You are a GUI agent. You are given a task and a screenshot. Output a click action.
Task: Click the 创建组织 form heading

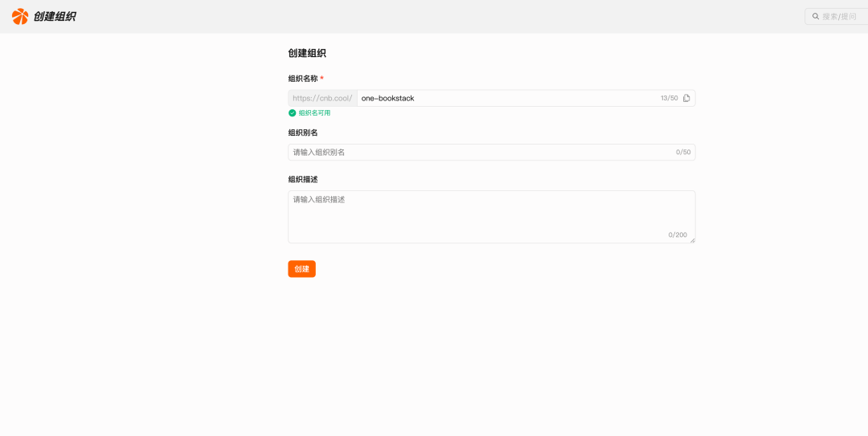tap(307, 54)
